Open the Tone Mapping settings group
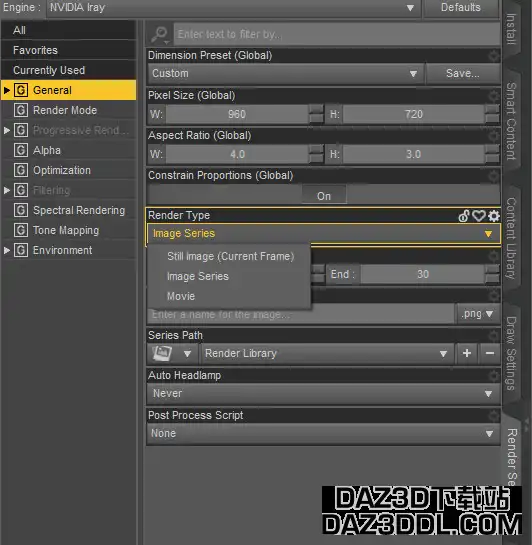 (x=66, y=230)
